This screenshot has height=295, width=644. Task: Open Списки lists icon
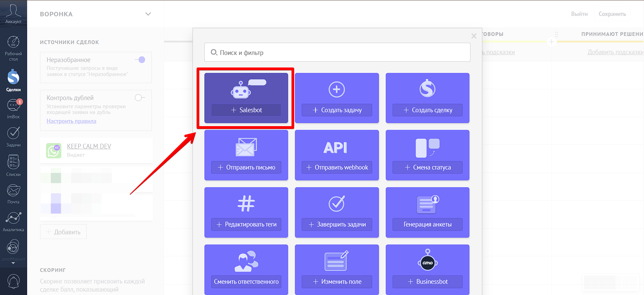(x=13, y=162)
